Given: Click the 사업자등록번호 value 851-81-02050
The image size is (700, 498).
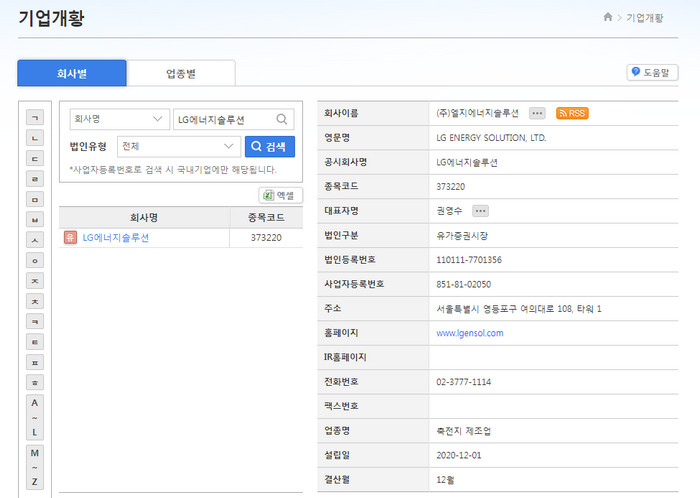Looking at the screenshot, I should point(463,284).
